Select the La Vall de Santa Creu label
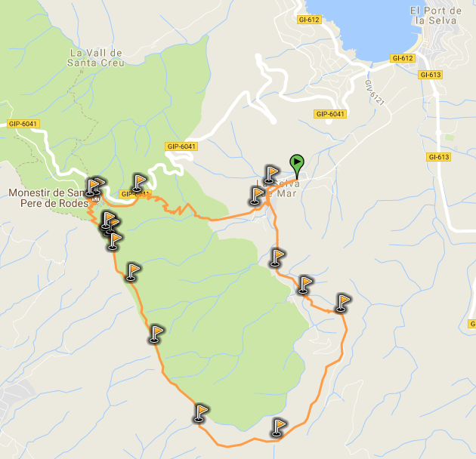 point(96,58)
